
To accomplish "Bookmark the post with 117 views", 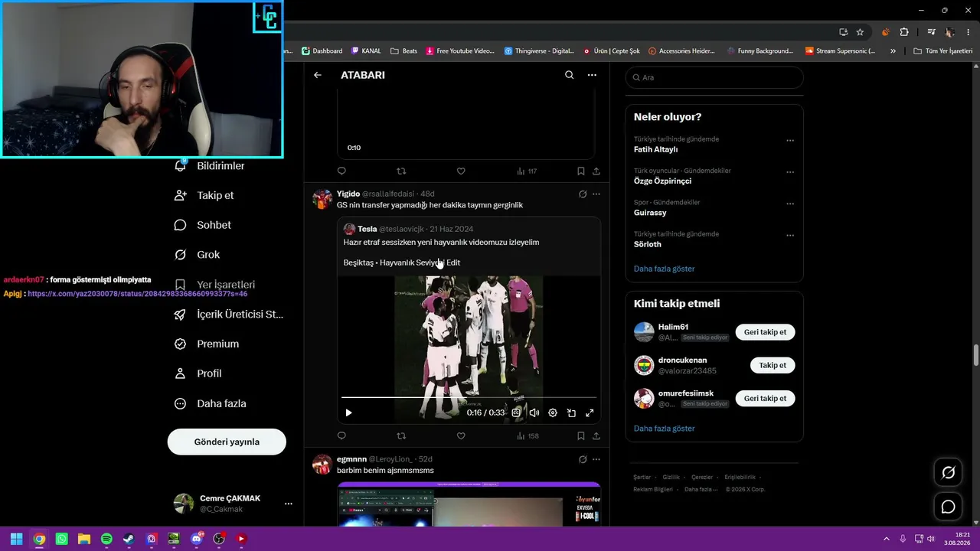I will click(581, 171).
